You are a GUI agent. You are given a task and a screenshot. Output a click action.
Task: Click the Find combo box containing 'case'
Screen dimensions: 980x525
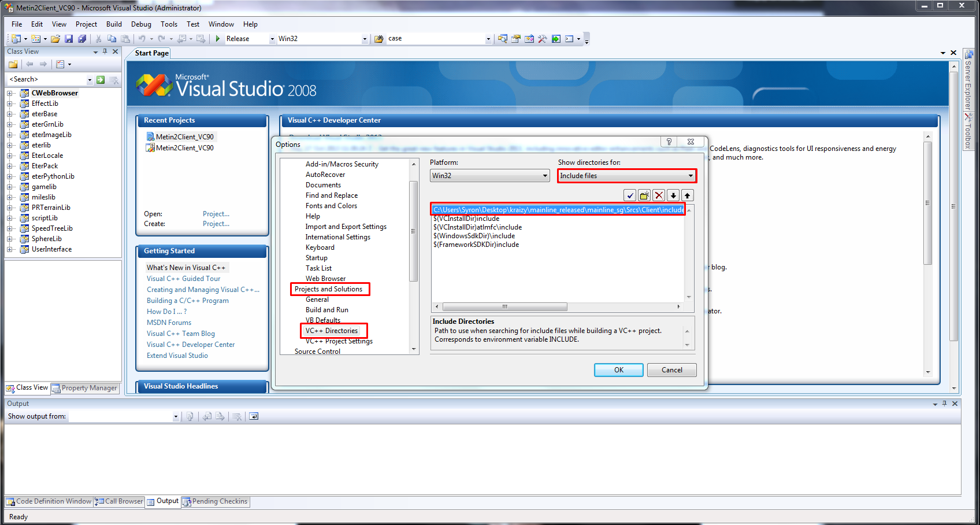tap(439, 39)
